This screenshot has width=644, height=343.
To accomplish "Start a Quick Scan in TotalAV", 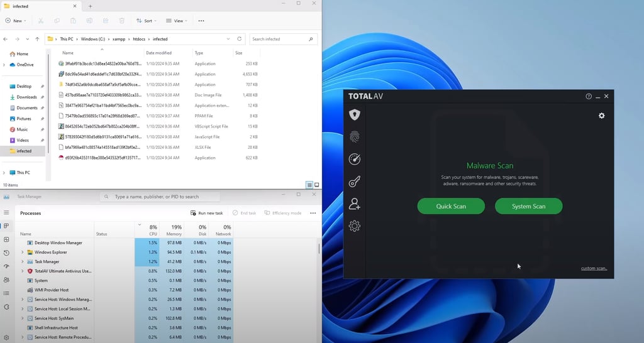I will pos(451,207).
